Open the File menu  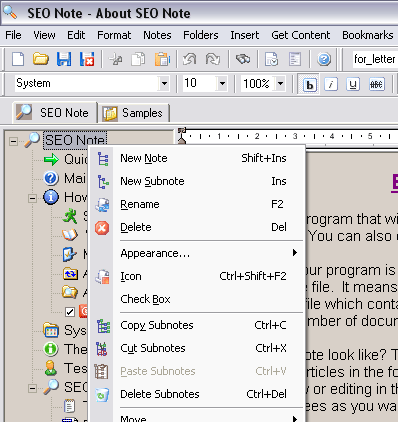pos(13,35)
